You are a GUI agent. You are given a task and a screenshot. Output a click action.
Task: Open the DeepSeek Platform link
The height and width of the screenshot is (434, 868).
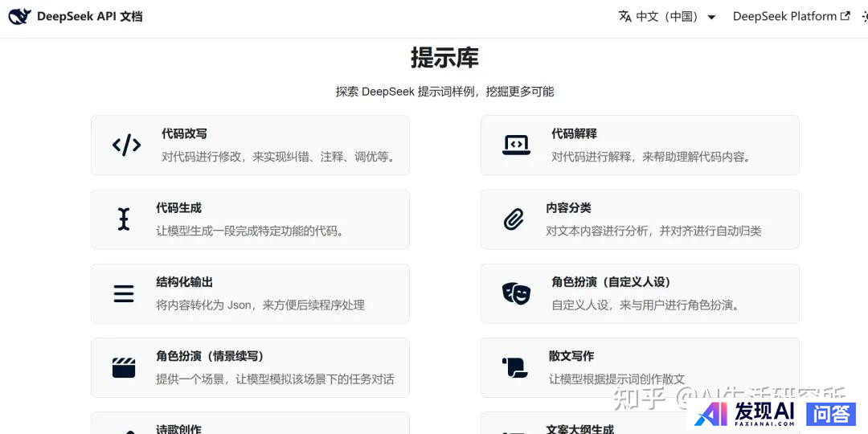[x=791, y=17]
